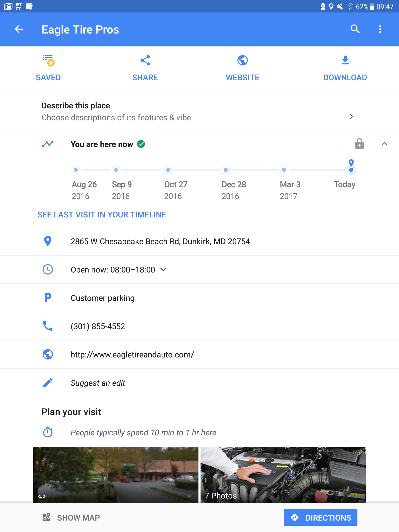
Task: Tap the parking P icon
Action: (x=48, y=298)
